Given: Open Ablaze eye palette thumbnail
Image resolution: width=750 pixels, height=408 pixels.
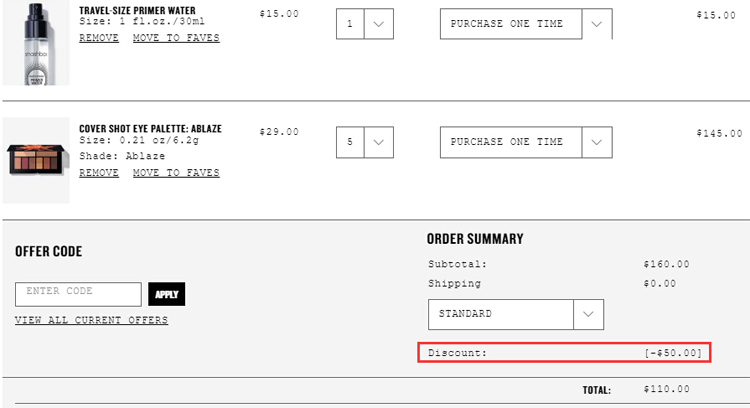Looking at the screenshot, I should (x=36, y=160).
